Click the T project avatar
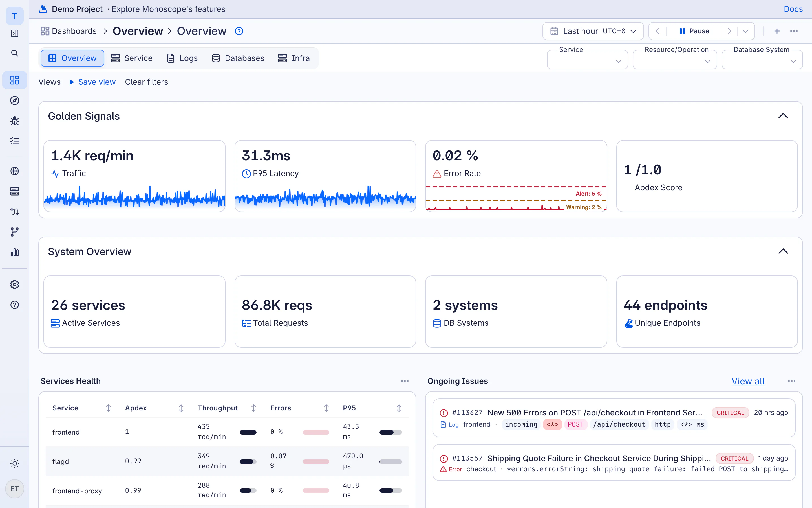The width and height of the screenshot is (812, 508). tap(14, 16)
